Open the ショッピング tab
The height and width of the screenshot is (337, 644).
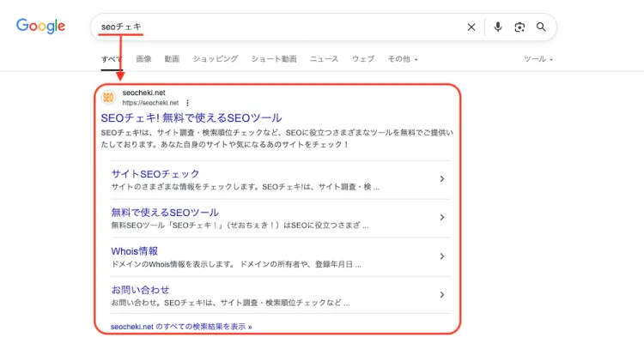[216, 59]
